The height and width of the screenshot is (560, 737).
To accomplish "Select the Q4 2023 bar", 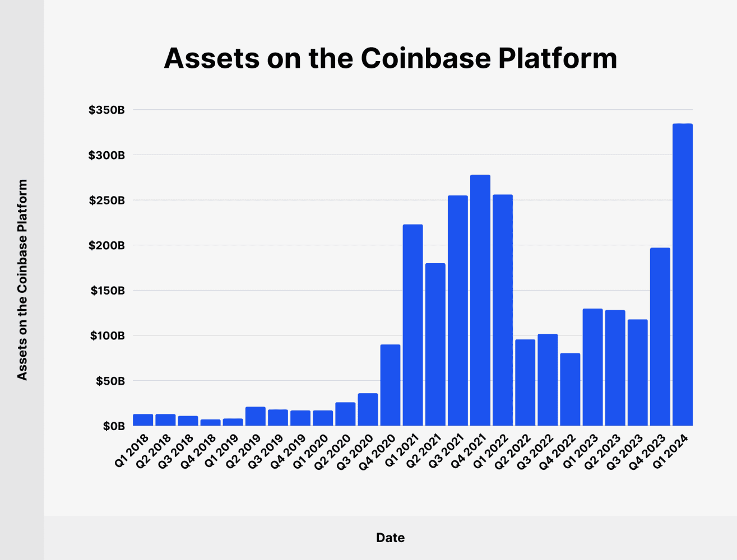I will coord(660,337).
